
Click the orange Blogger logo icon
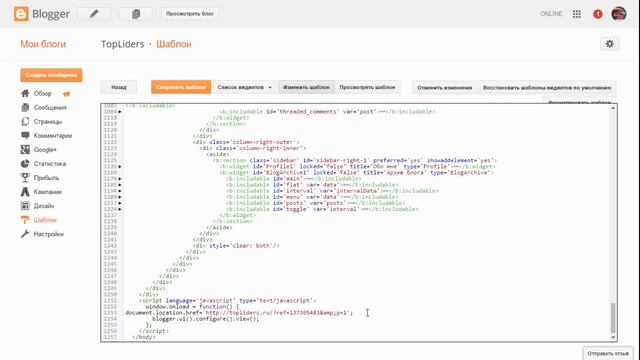(x=21, y=13)
